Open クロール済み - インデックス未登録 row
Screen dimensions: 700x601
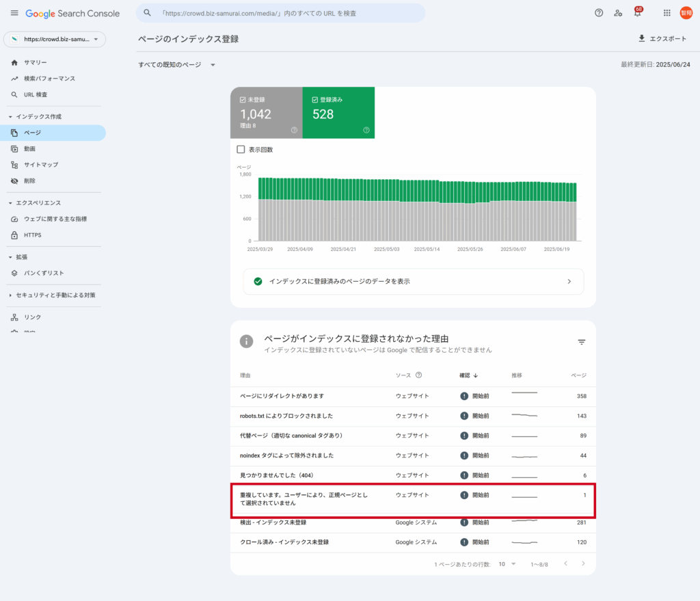413,542
